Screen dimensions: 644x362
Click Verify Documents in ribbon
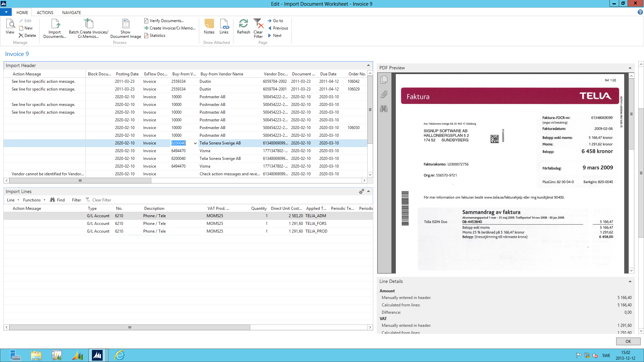coord(164,21)
